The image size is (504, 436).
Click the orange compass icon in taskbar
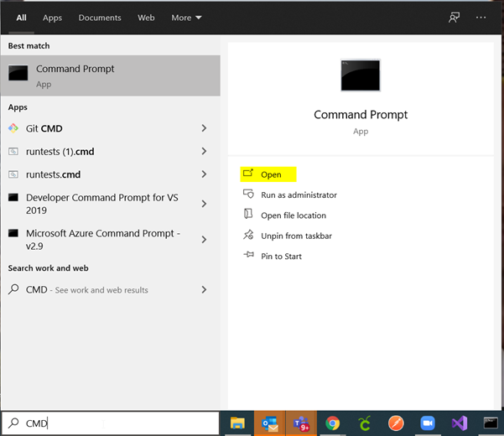point(395,423)
